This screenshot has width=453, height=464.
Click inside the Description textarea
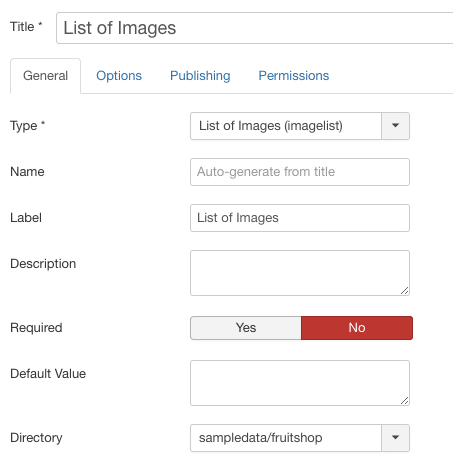[x=300, y=273]
